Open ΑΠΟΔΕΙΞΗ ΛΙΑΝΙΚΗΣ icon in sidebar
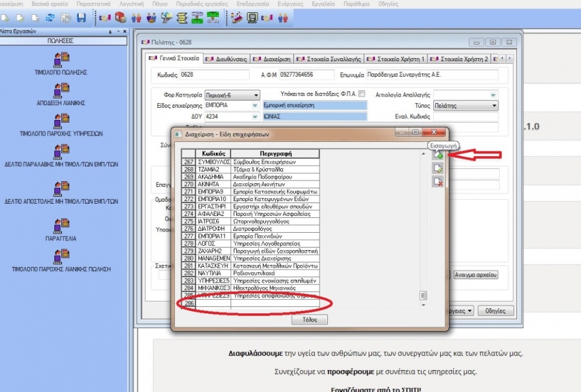 pos(61,90)
